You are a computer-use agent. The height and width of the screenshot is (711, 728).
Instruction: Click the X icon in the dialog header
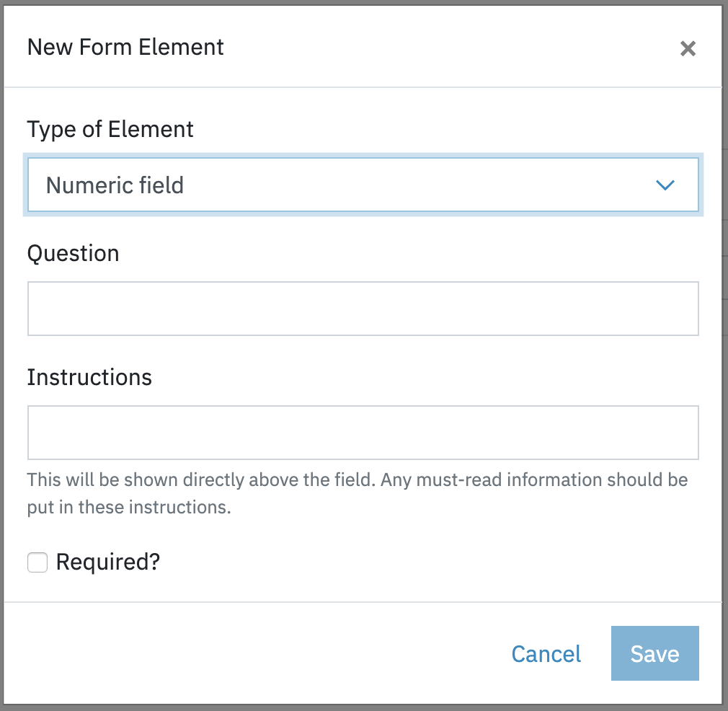[688, 48]
